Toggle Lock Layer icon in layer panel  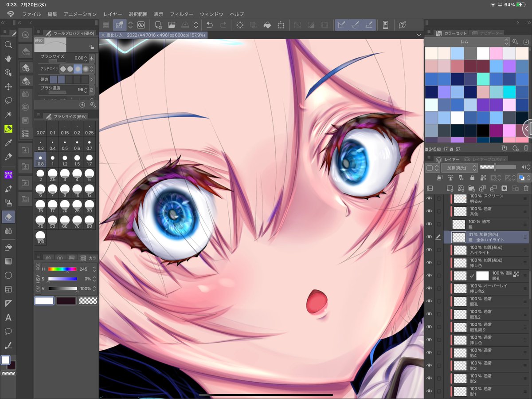point(472,178)
